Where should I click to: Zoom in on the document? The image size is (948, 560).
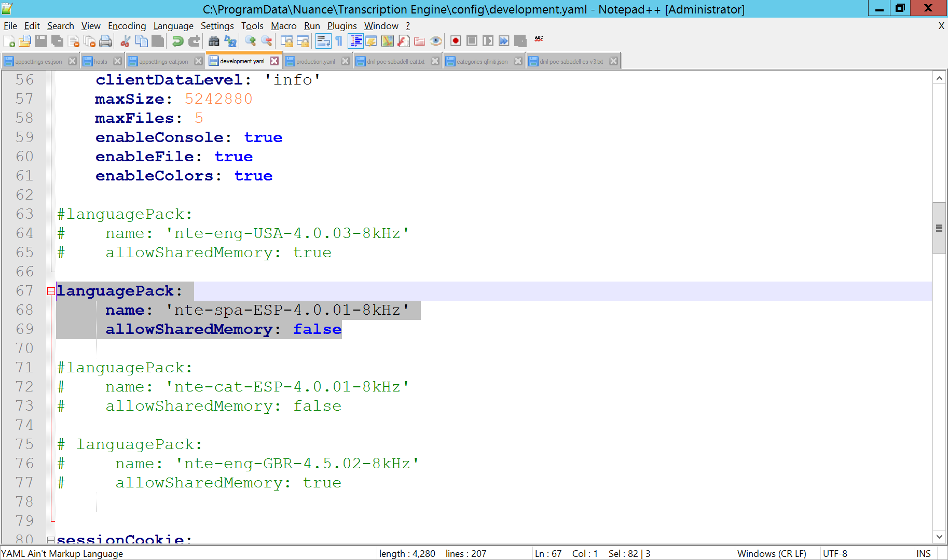251,41
